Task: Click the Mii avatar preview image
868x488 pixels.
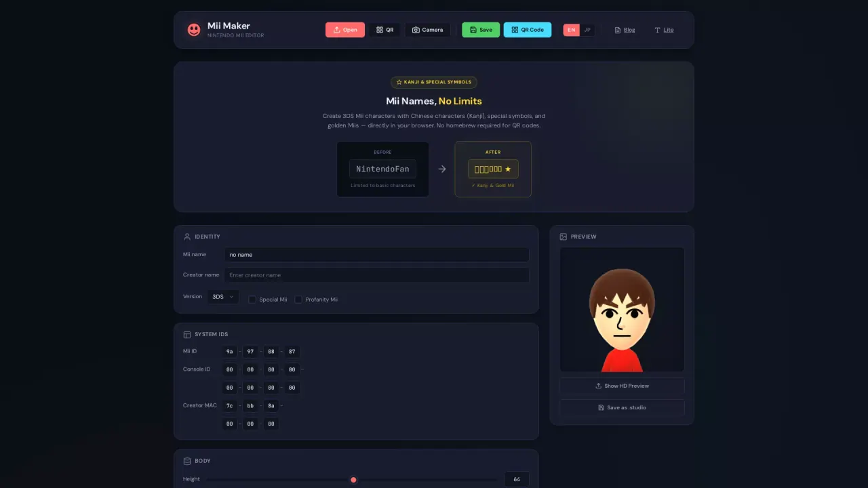Action: [x=622, y=309]
